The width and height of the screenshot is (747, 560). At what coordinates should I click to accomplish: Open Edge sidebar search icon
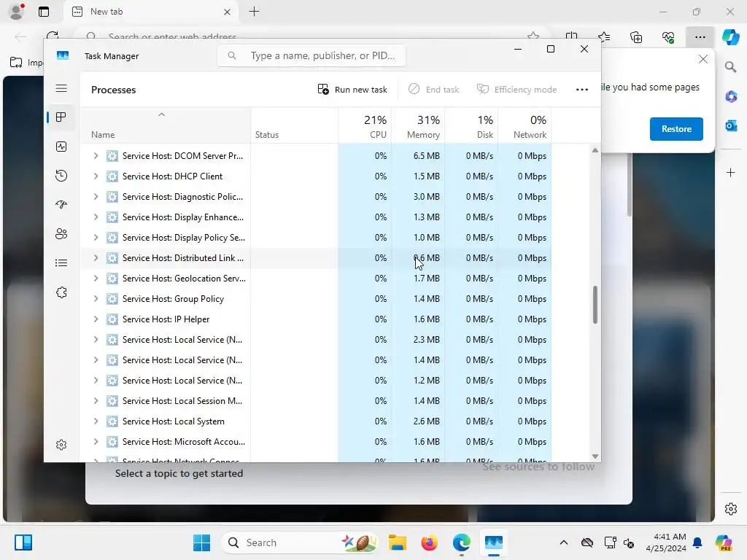click(730, 67)
